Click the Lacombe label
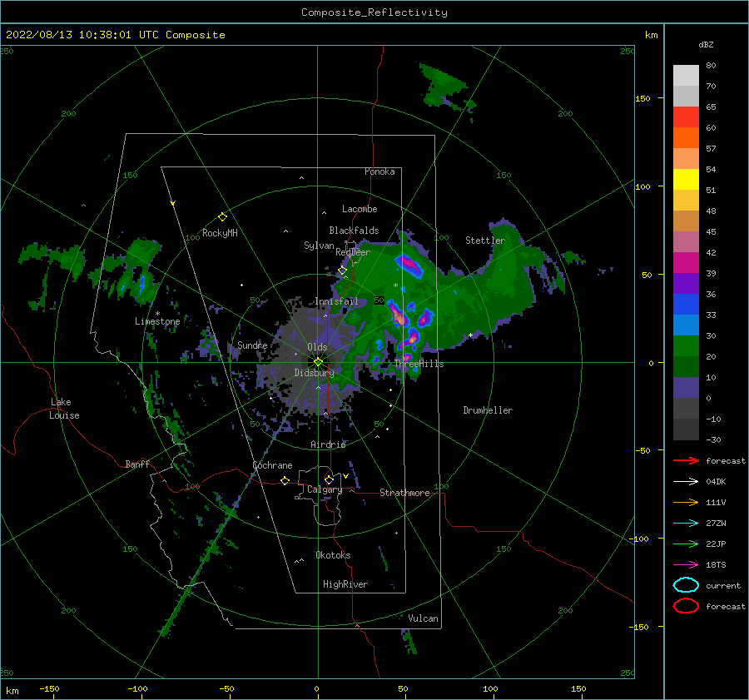The width and height of the screenshot is (749, 700). coord(360,209)
